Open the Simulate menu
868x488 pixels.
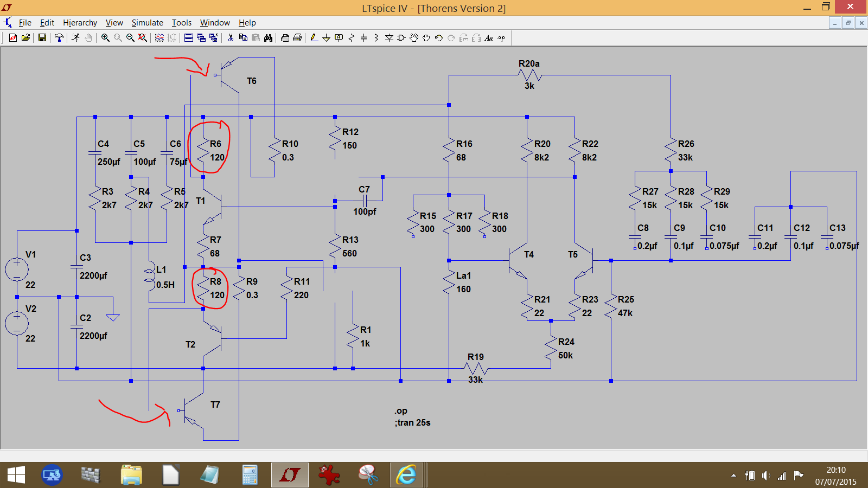[147, 23]
